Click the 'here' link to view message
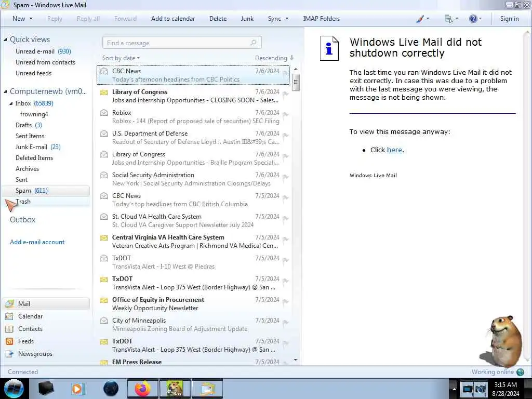 pos(395,150)
